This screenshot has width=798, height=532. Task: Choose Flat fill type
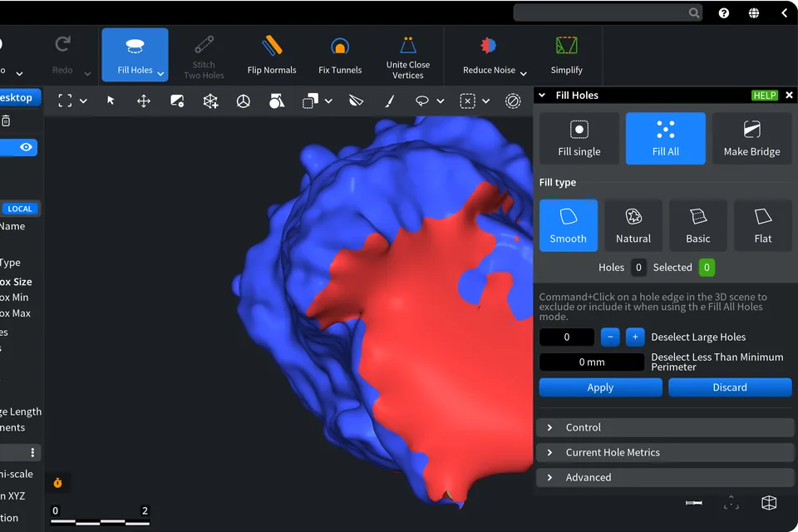763,225
